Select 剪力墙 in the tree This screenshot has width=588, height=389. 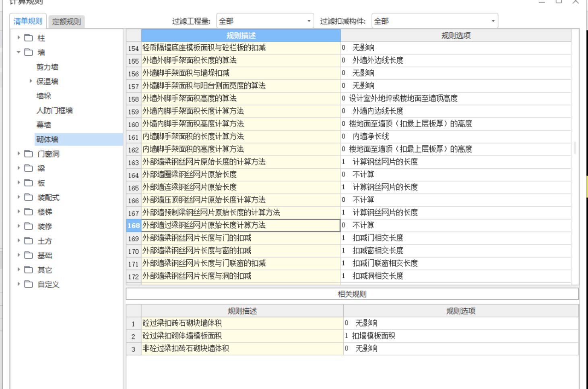coord(47,67)
